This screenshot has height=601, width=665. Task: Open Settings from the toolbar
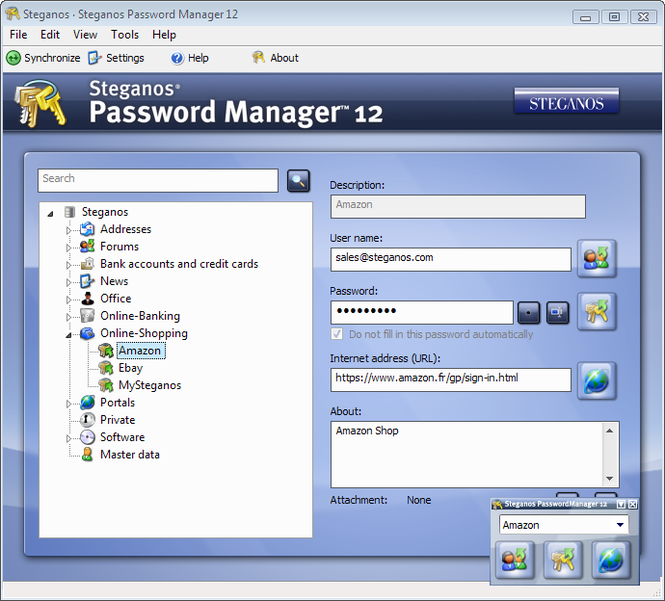coord(116,58)
